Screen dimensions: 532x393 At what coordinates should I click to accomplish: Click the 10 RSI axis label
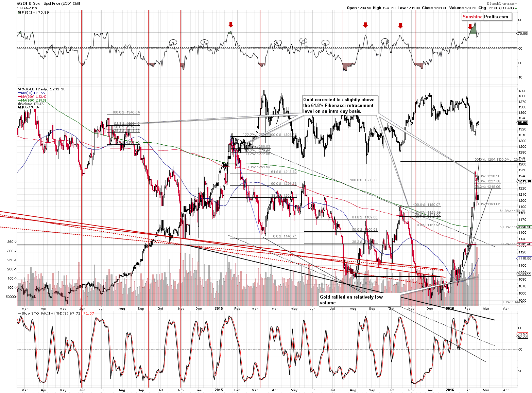(520, 77)
